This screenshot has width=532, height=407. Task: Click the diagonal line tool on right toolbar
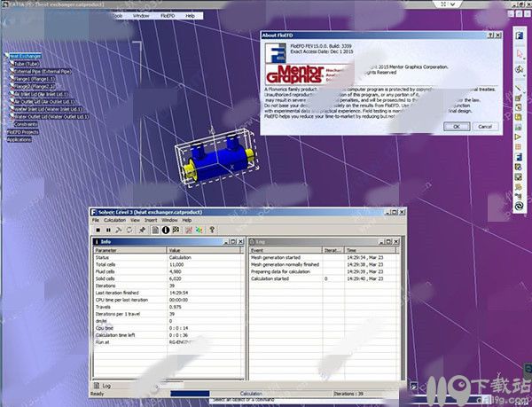[x=519, y=89]
